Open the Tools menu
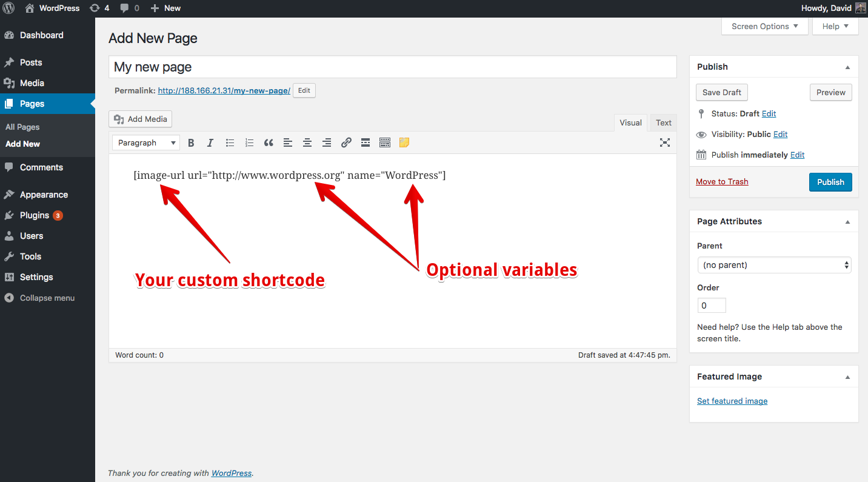 (x=47, y=256)
